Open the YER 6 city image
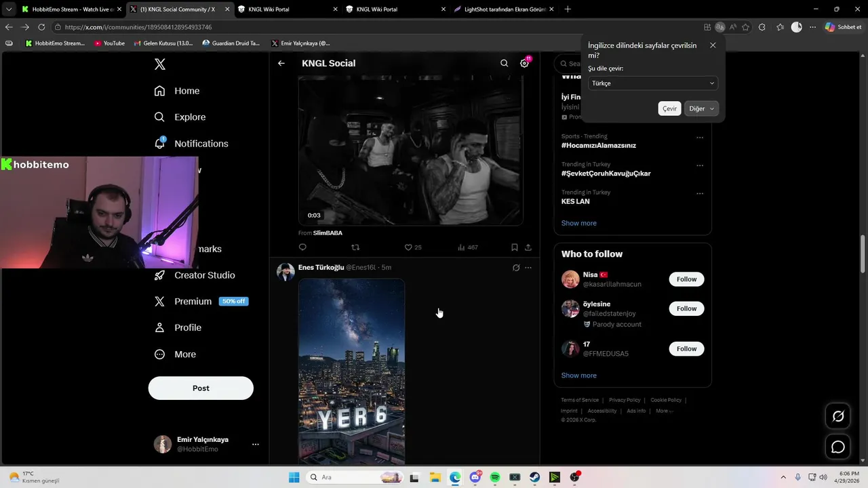The image size is (868, 488). (x=351, y=371)
